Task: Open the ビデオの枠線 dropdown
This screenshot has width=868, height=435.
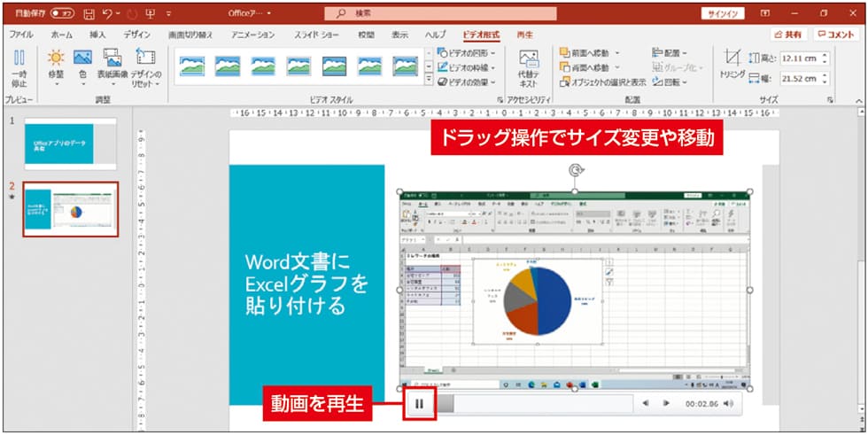Action: 467,68
